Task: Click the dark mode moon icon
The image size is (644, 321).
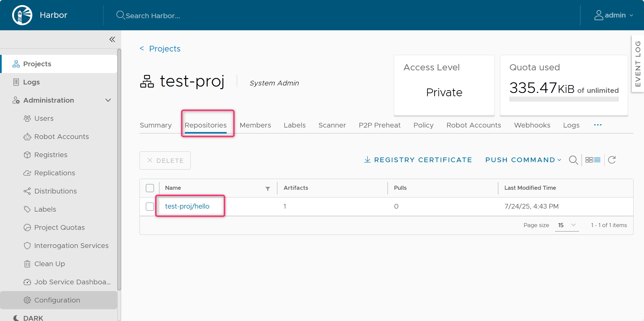Action: click(x=16, y=318)
